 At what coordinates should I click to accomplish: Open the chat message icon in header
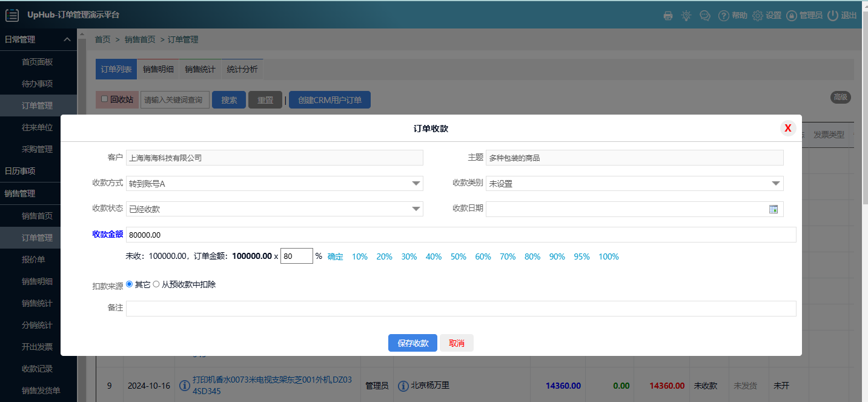704,16
